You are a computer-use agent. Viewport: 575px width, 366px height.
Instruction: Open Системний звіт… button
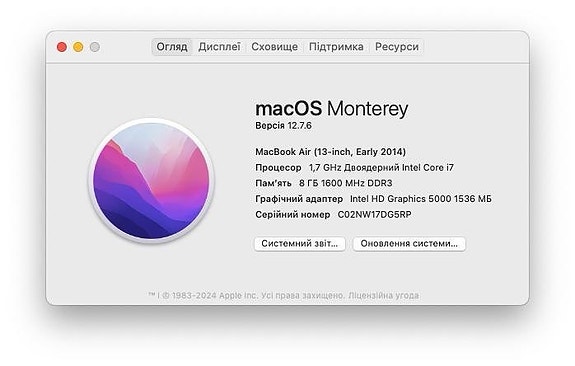pos(300,244)
